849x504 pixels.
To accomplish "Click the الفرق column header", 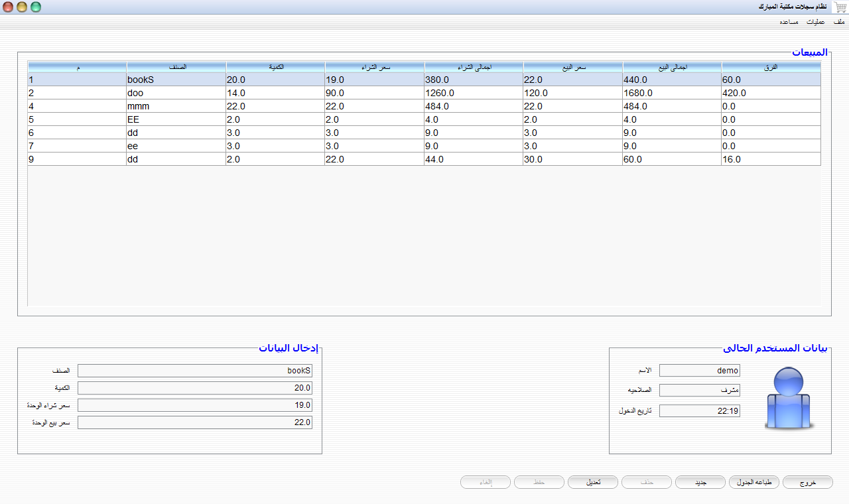I will tap(771, 67).
